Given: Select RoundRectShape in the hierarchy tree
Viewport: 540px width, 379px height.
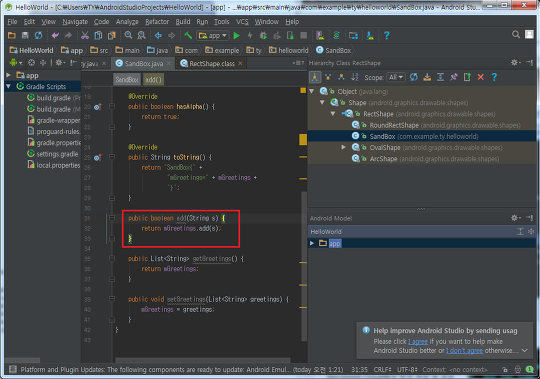Looking at the screenshot, I should pyautogui.click(x=394, y=125).
